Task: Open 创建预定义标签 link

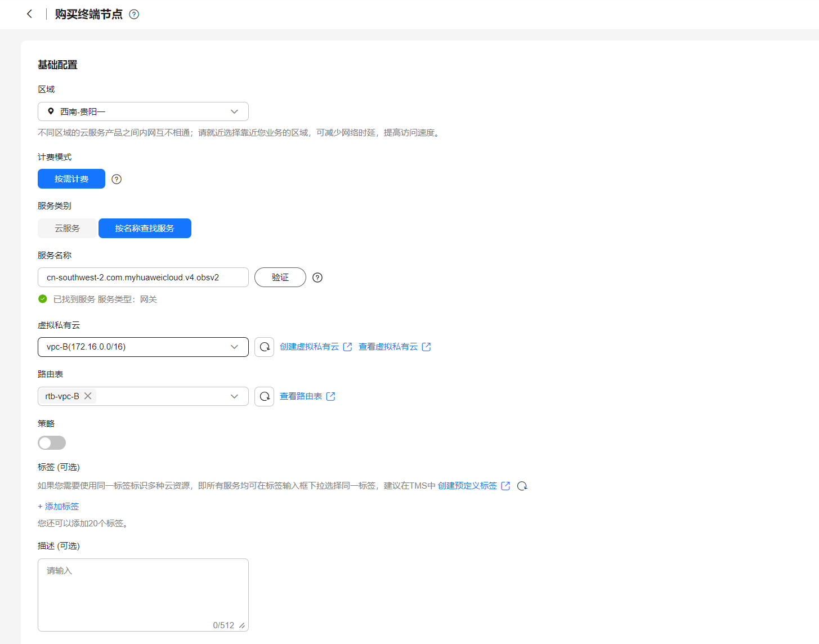Action: [468, 486]
